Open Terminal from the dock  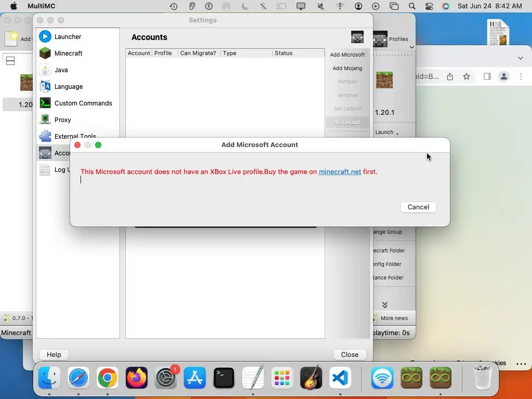(x=224, y=378)
